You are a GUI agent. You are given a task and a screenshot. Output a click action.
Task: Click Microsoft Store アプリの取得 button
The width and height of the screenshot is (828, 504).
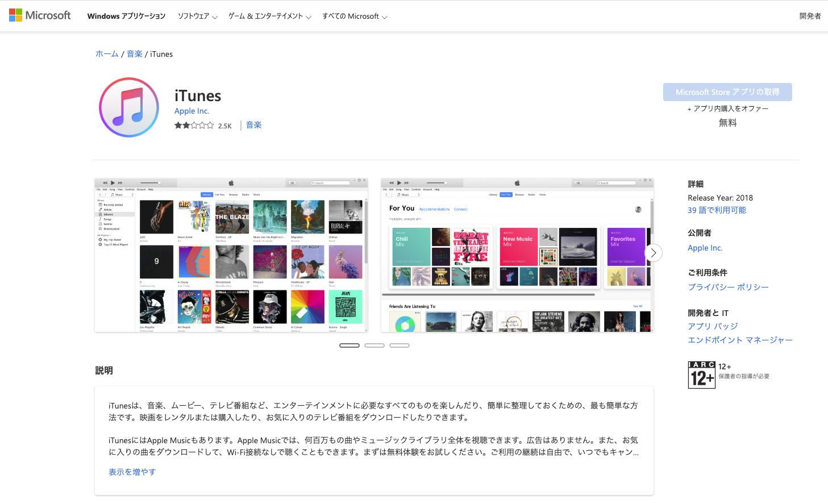pos(727,92)
